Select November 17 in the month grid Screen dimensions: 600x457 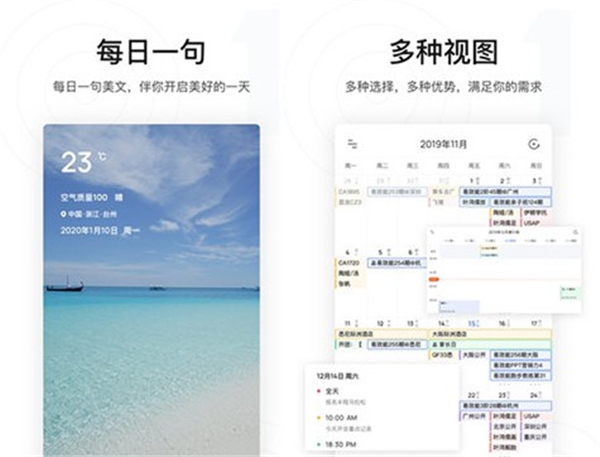pos(536,323)
